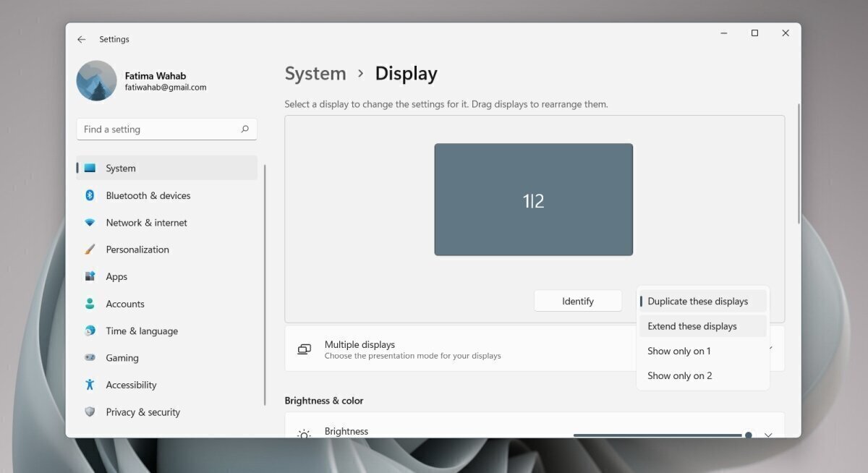Click the Gaming controller icon

[x=90, y=357]
